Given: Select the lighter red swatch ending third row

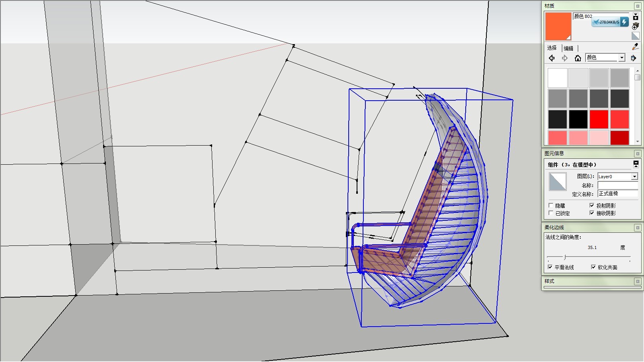Looking at the screenshot, I should [x=620, y=119].
